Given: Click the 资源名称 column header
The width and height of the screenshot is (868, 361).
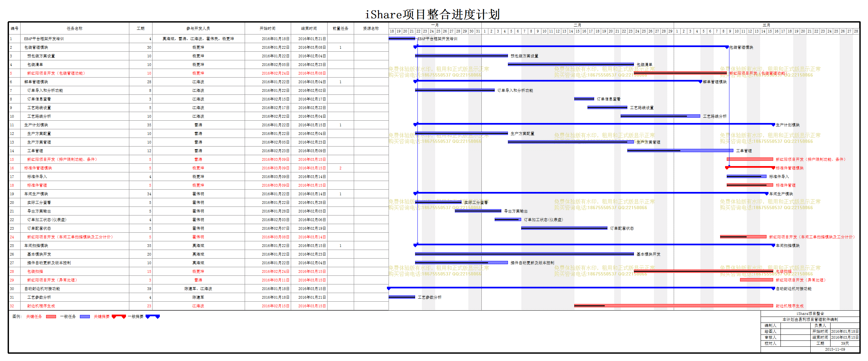Looking at the screenshot, I should [x=371, y=29].
